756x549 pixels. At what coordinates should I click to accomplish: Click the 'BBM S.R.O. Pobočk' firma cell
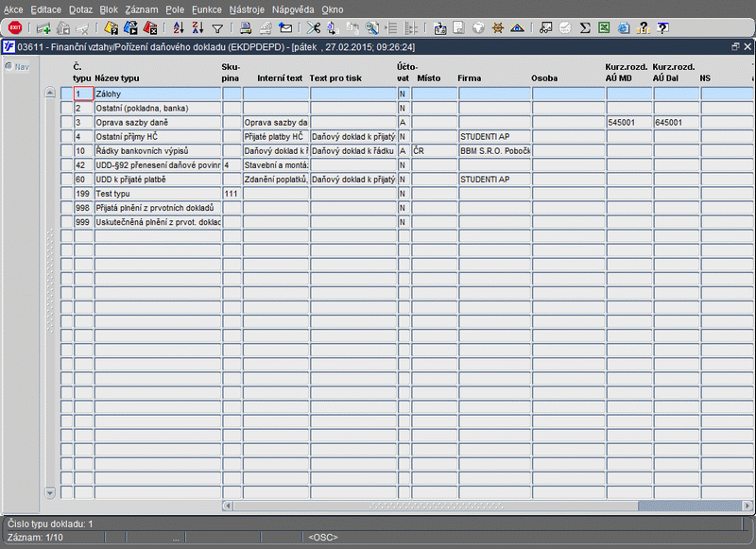coord(494,151)
